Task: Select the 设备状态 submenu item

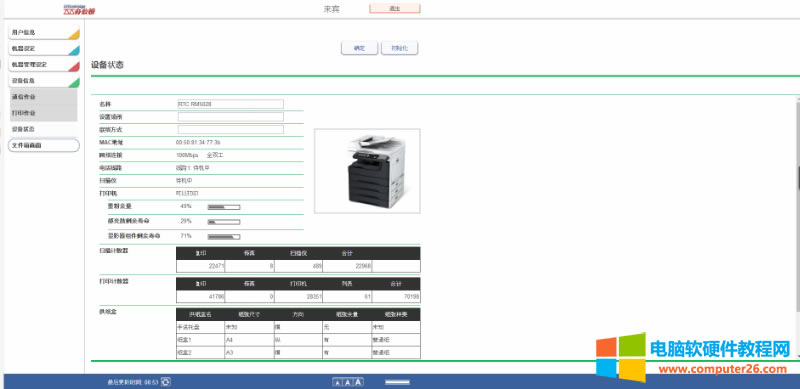Action: point(43,130)
